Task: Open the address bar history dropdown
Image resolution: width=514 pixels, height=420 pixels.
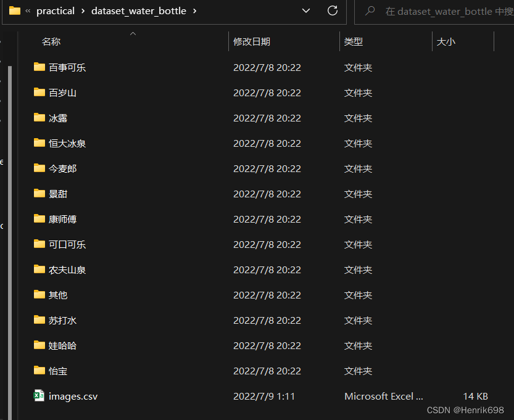Action: [306, 11]
